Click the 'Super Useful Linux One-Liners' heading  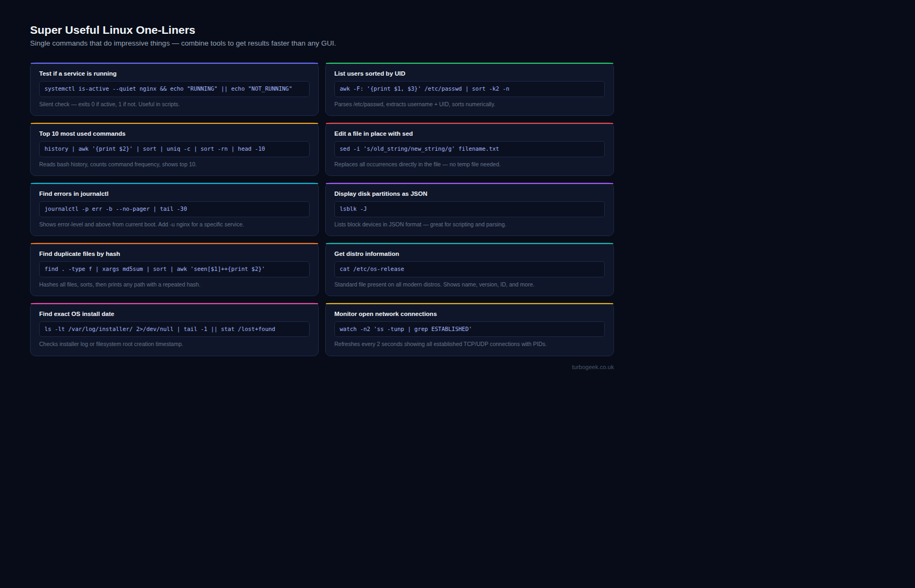pyautogui.click(x=113, y=30)
